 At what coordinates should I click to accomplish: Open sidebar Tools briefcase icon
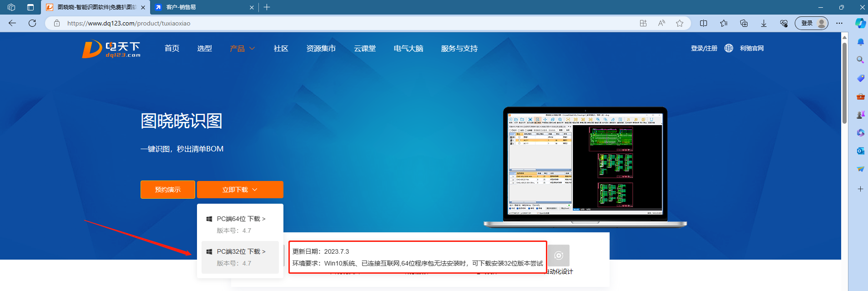(x=860, y=96)
